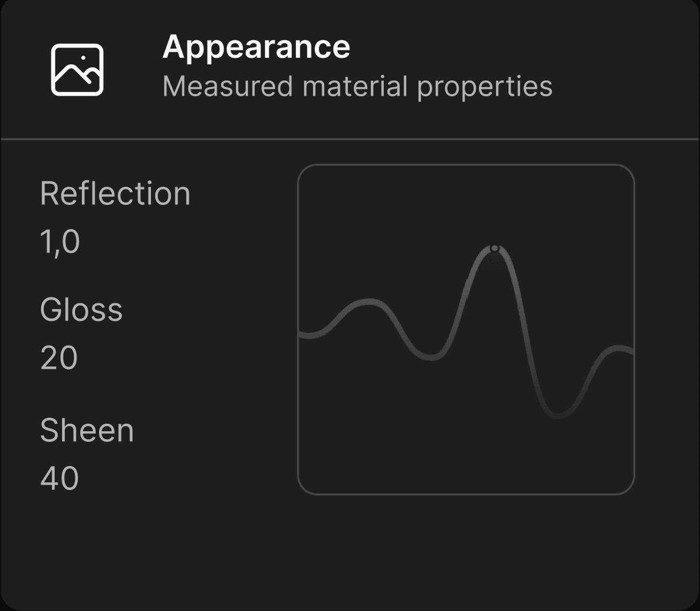
Task: Click the horizontal divider under the header
Action: (350, 139)
